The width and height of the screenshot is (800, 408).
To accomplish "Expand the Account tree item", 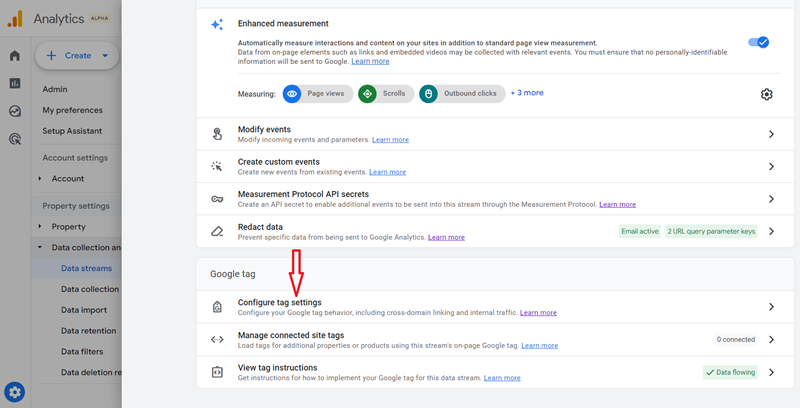I will click(x=41, y=179).
